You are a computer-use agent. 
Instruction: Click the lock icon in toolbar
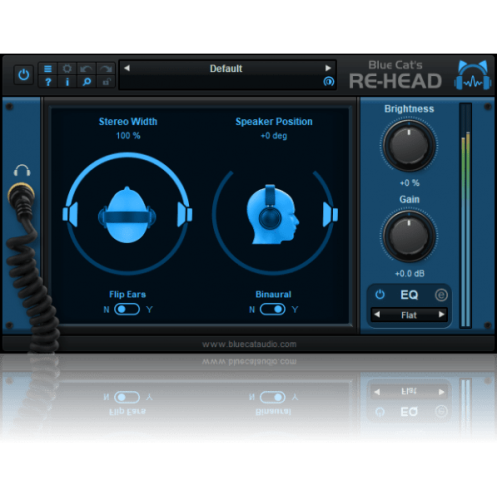point(106,81)
